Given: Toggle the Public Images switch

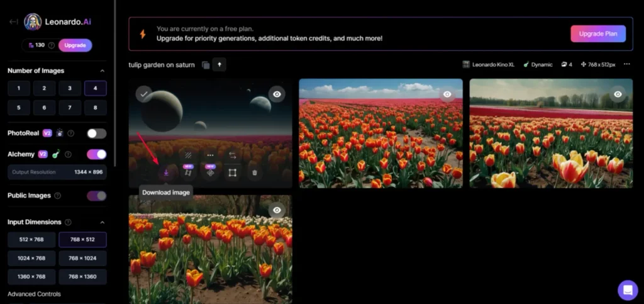Looking at the screenshot, I should click(96, 196).
